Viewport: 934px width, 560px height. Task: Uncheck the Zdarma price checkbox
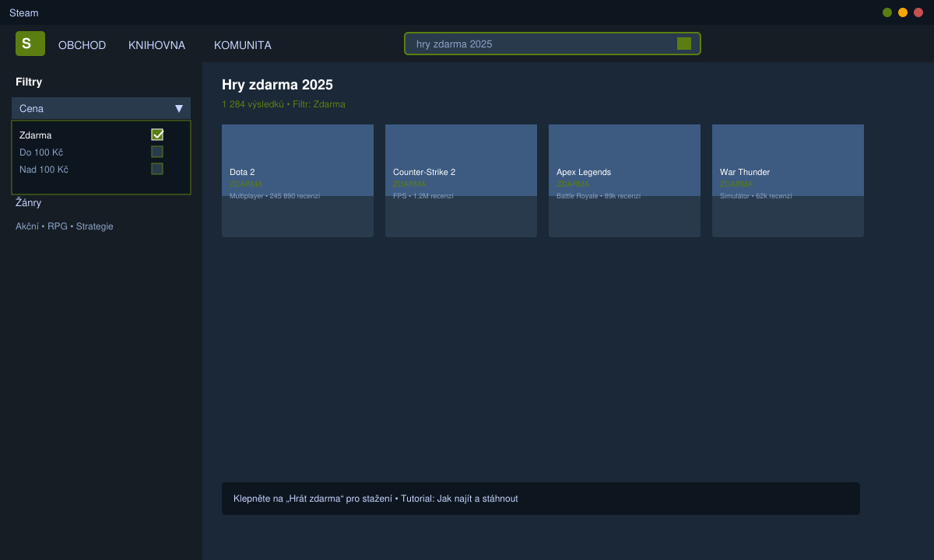[157, 135]
